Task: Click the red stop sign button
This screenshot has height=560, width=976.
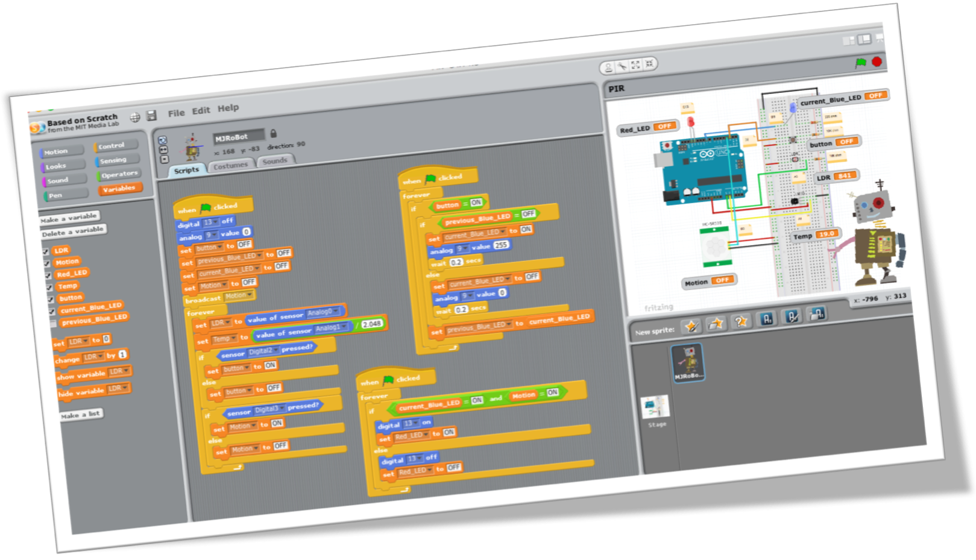Action: 877,61
